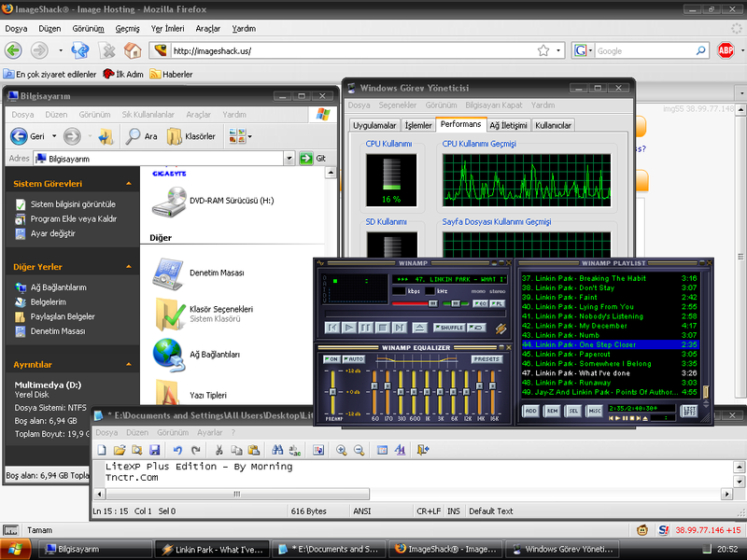Viewport: 747px width, 560px height.
Task: Open the Bilgisayarım address bar dropdown
Action: [x=289, y=159]
